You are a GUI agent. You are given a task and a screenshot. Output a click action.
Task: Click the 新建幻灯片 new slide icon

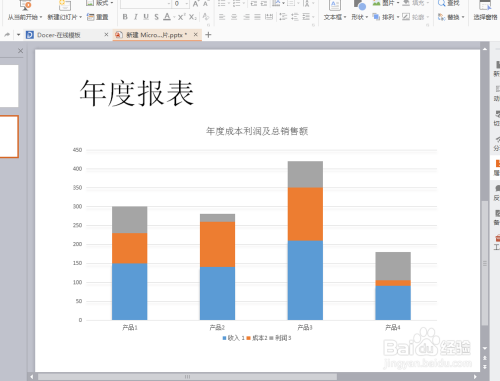point(65,5)
